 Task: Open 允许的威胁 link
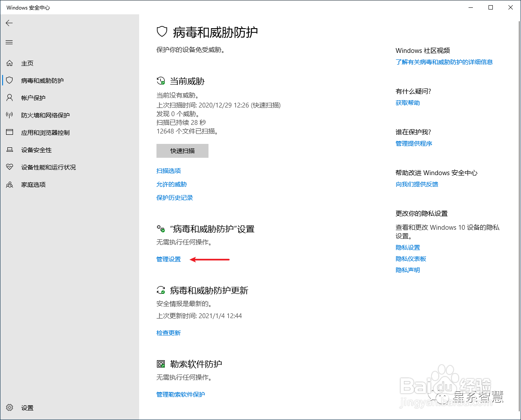pyautogui.click(x=172, y=184)
